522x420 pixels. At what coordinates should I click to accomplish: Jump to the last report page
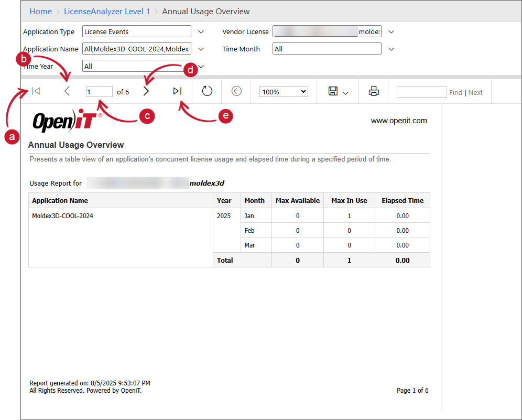point(177,91)
